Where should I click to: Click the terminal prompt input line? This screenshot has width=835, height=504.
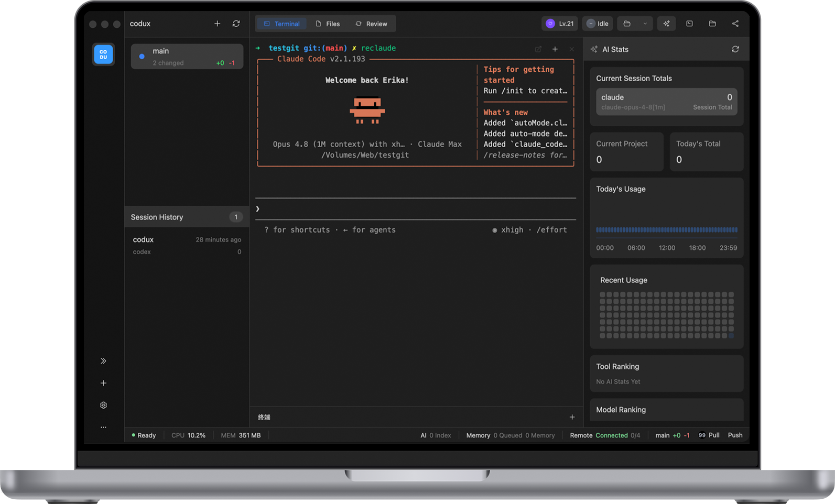pos(416,209)
